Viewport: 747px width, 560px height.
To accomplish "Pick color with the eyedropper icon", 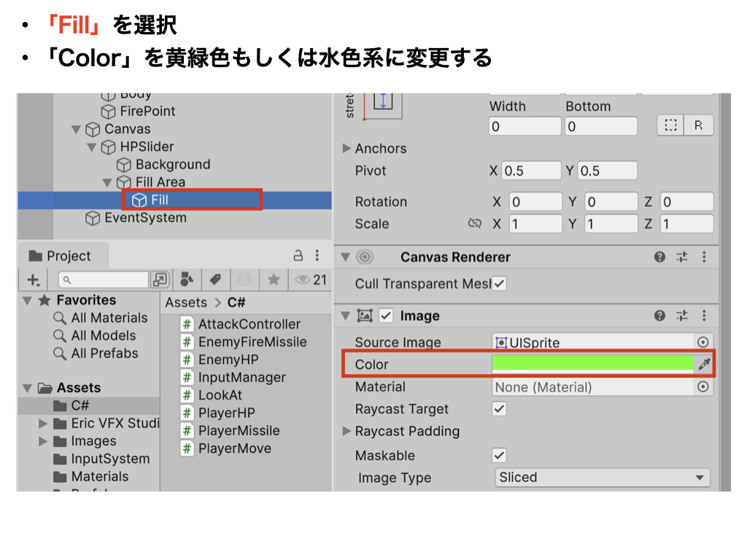I will (x=704, y=365).
